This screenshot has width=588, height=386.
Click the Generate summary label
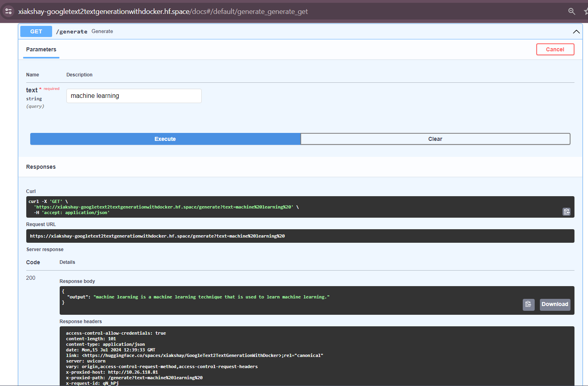pos(102,31)
